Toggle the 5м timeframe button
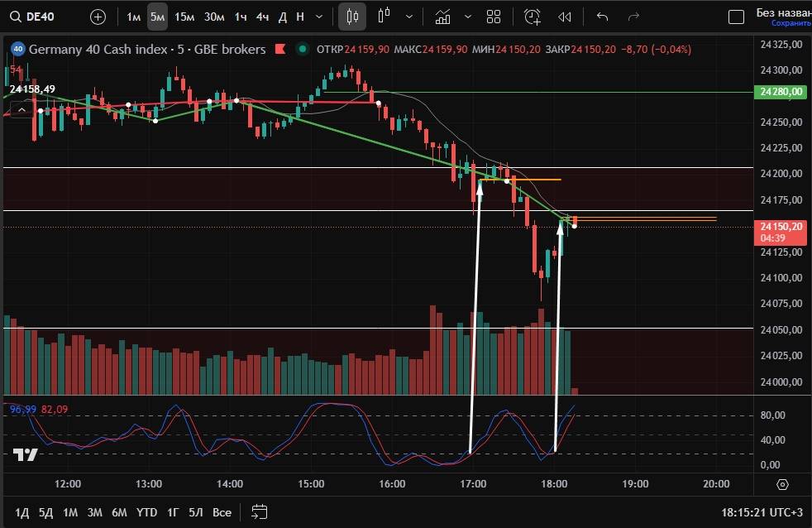 pos(157,17)
